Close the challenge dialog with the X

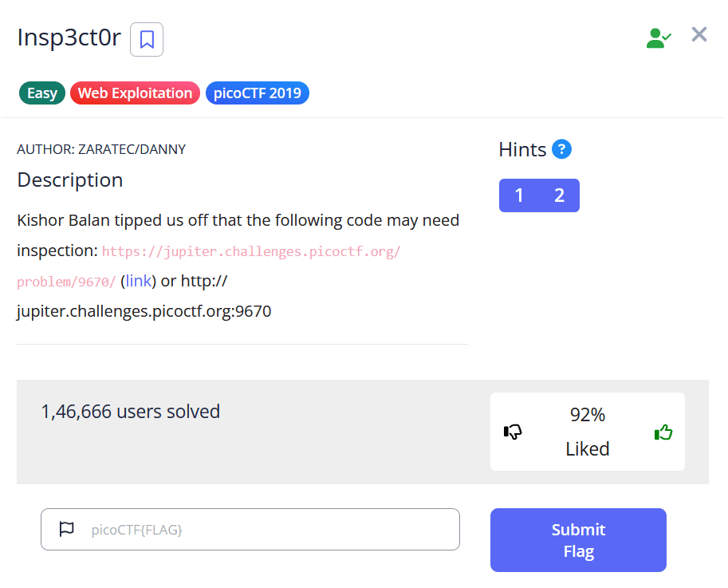(699, 34)
